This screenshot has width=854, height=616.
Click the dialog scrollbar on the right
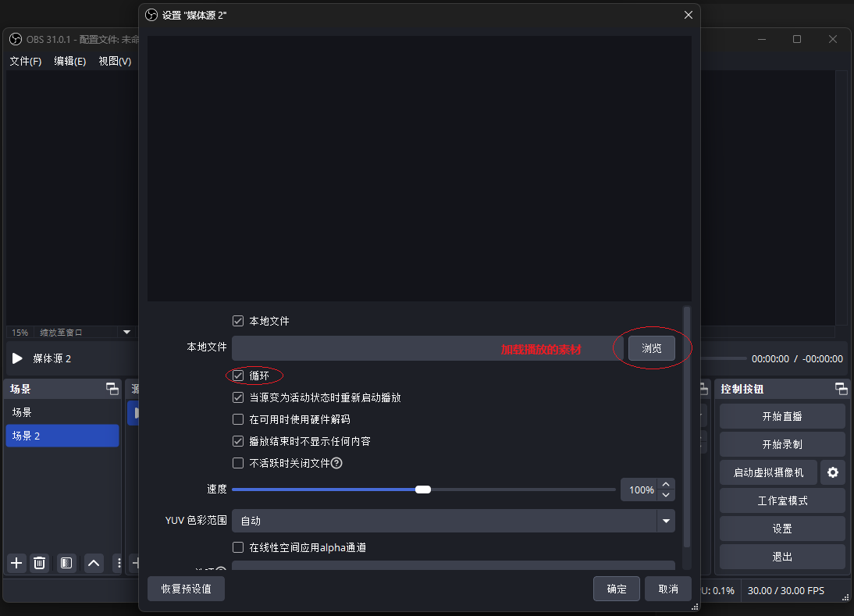(x=686, y=429)
